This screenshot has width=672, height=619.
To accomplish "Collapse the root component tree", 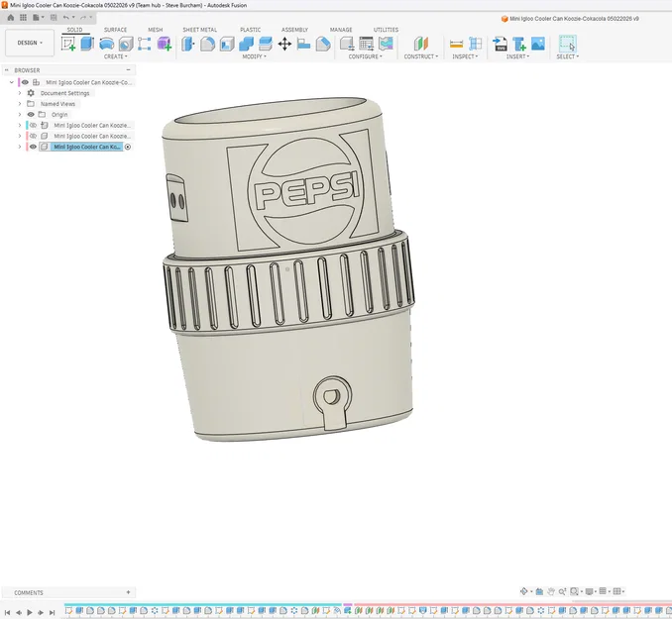I will 12,82.
